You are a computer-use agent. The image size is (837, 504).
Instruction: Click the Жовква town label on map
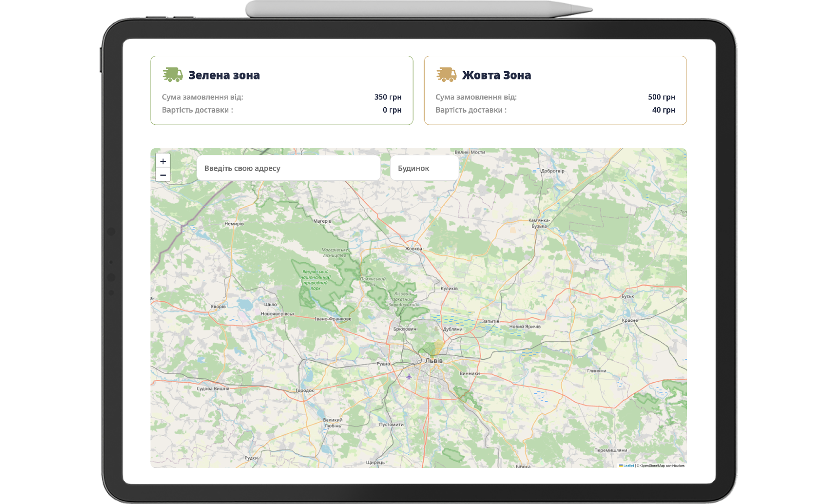tap(413, 248)
